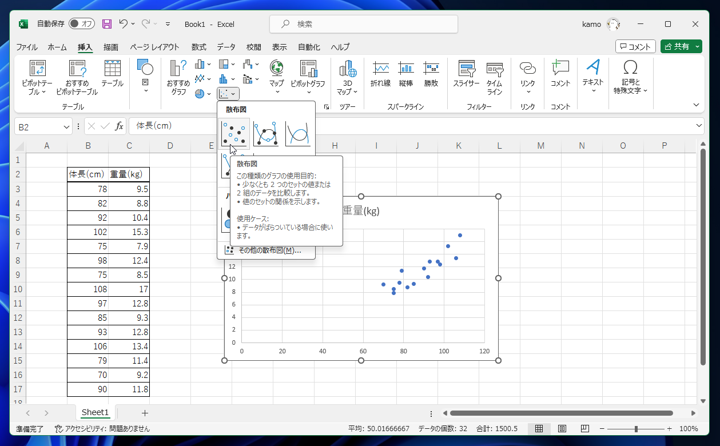This screenshot has width=720, height=446.
Task: Open the statistic chart dropdown
Action: [227, 79]
